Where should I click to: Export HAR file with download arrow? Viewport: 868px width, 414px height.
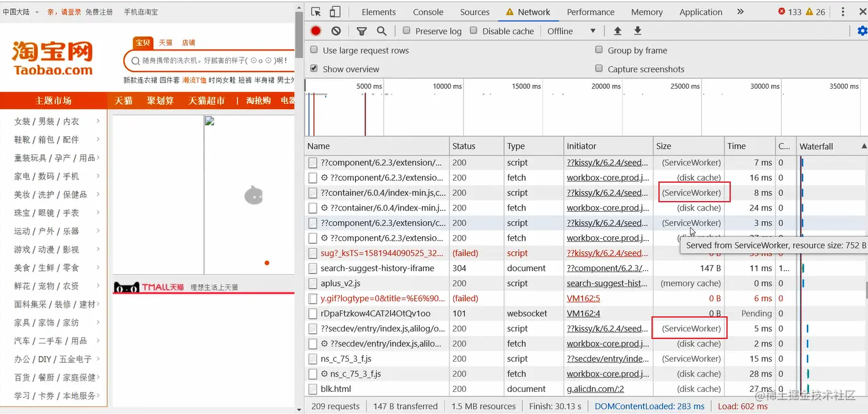point(638,31)
